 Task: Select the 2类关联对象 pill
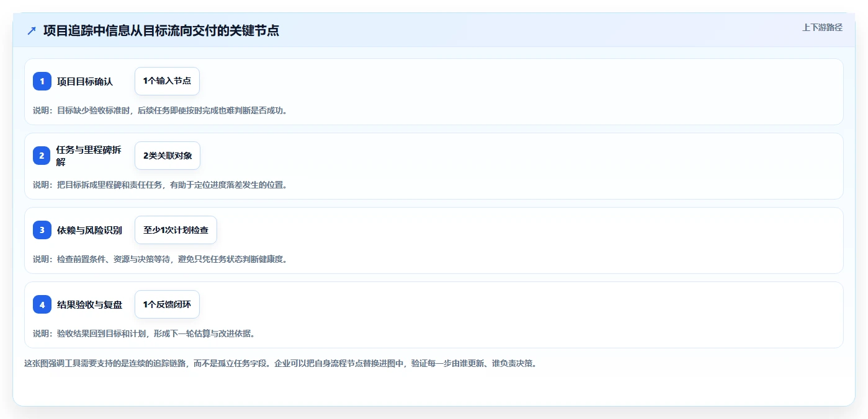168,156
